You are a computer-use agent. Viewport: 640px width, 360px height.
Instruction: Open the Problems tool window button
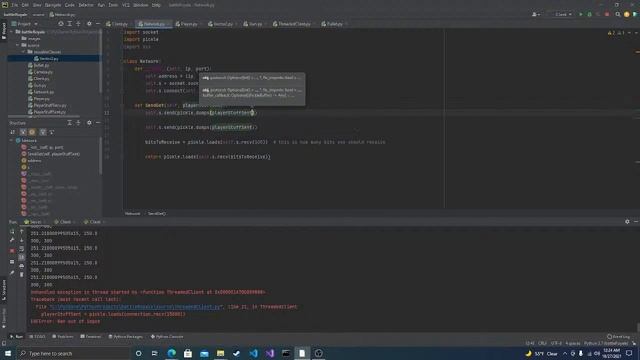coord(63,337)
